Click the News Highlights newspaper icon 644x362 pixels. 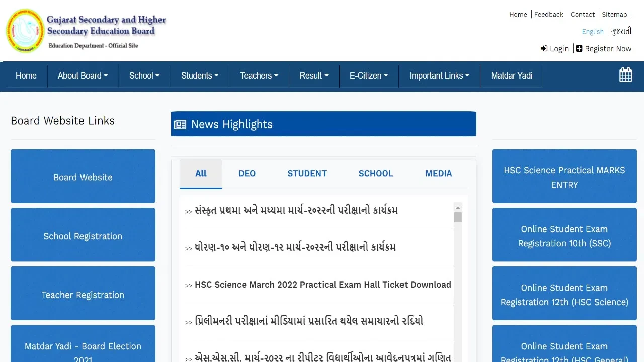coord(180,125)
